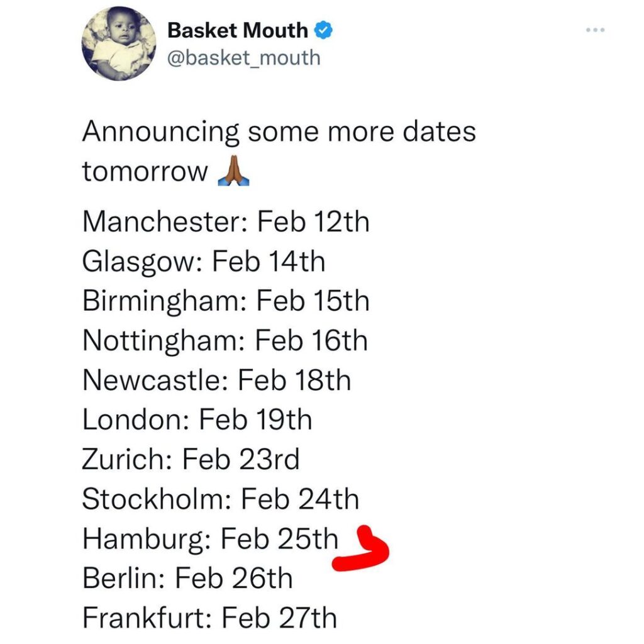Select the Zurich: Feb 23rd entry
Viewport: 644px width, 644px height.
(191, 460)
